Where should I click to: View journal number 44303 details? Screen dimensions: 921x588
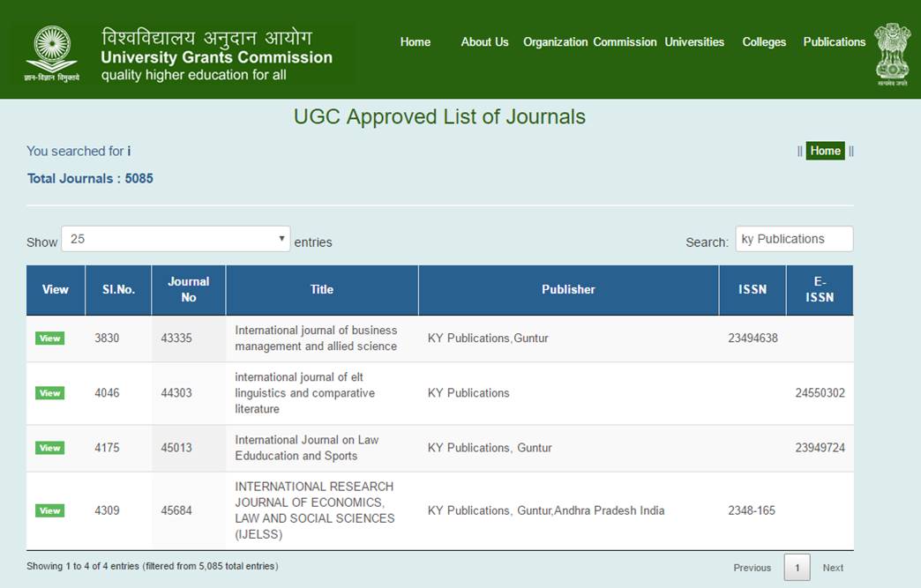click(x=50, y=393)
